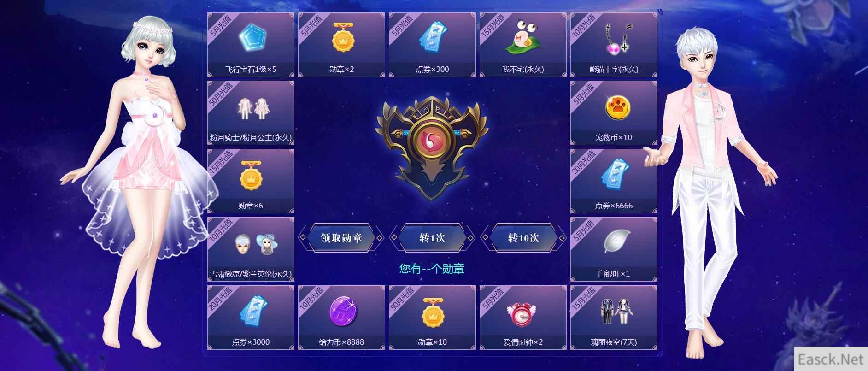The width and height of the screenshot is (868, 371).
Task: Spin ten times with 转10次 button
Action: [x=523, y=238]
